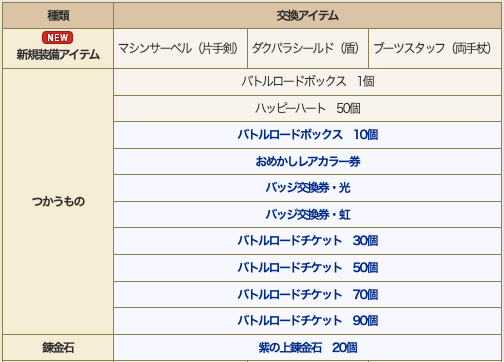Click the 新規装備アイテム category label
Image resolution: width=504 pixels, height=362 pixels.
58,55
